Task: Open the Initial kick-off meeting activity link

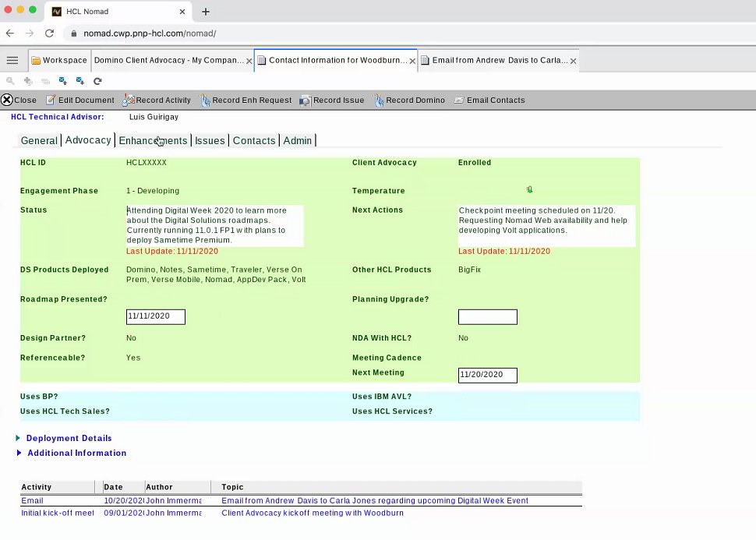Action: click(x=58, y=513)
